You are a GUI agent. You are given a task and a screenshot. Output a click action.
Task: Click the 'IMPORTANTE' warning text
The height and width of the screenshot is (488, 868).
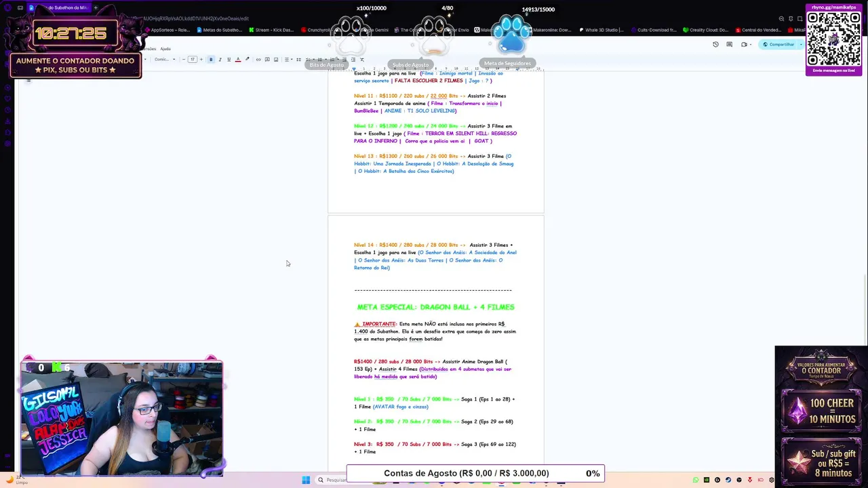coord(379,324)
